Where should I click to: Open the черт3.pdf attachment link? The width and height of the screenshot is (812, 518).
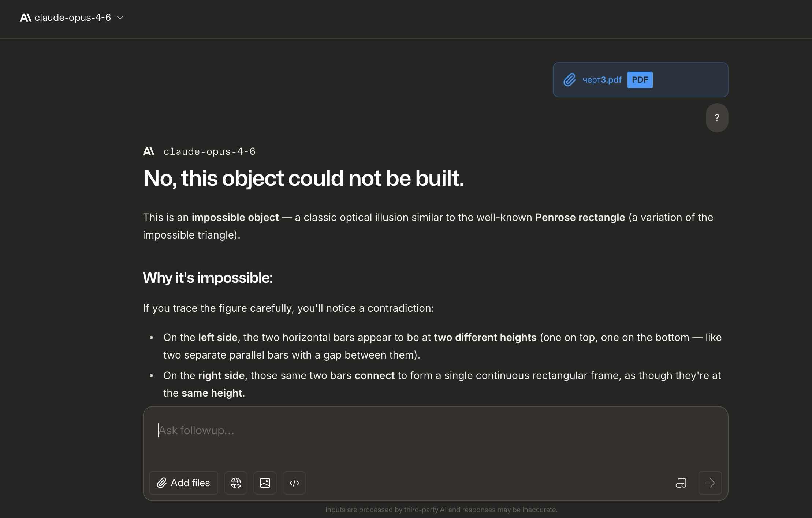point(602,80)
